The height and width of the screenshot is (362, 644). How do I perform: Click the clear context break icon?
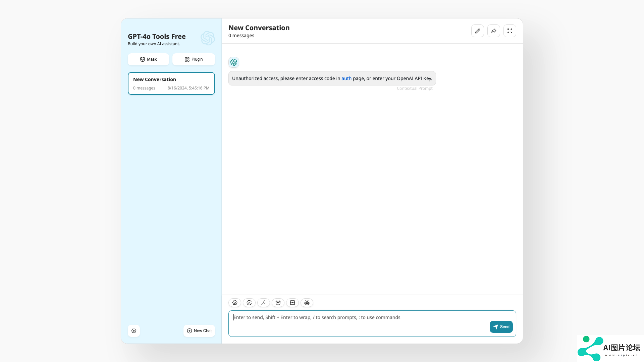click(x=292, y=303)
